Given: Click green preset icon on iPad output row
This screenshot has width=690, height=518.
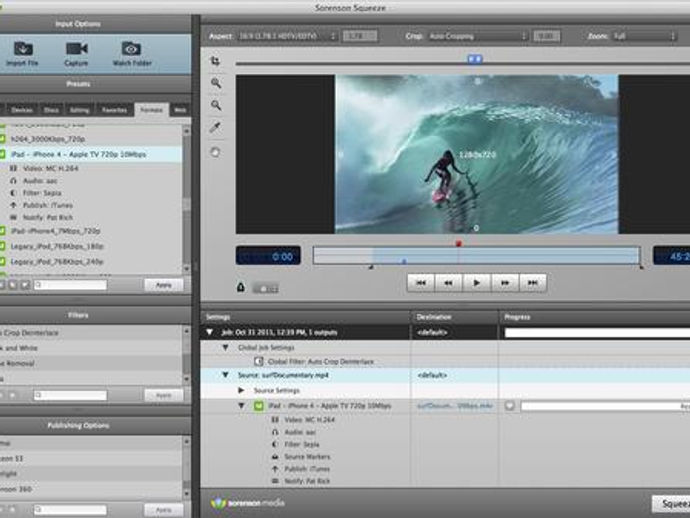Looking at the screenshot, I should coord(259,406).
